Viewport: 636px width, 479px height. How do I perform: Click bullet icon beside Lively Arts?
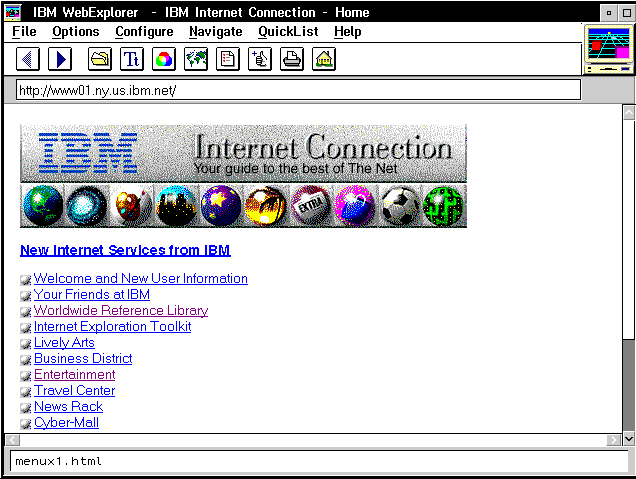point(26,344)
